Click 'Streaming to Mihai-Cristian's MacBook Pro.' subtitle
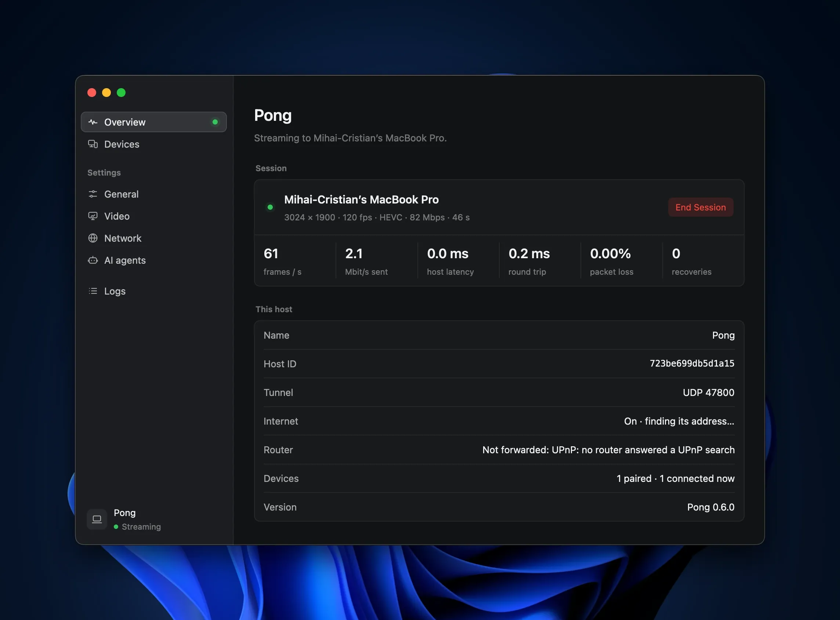Image resolution: width=840 pixels, height=620 pixels. [x=350, y=138]
